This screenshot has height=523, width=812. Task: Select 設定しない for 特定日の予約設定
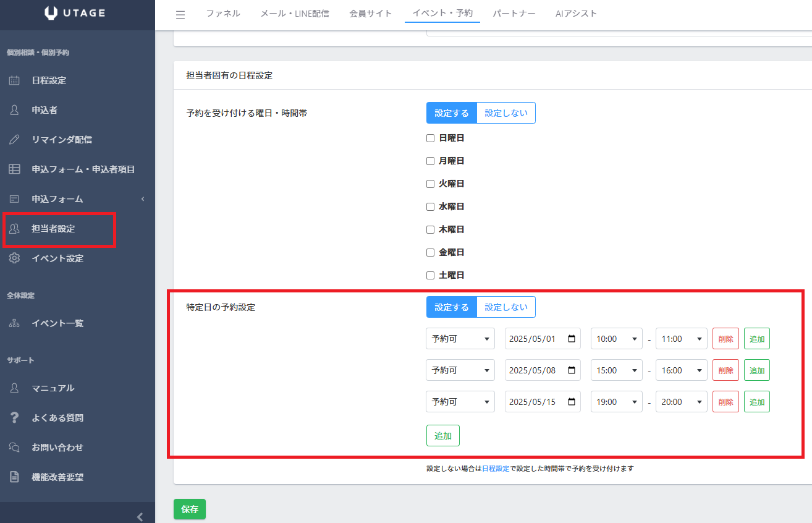(506, 307)
